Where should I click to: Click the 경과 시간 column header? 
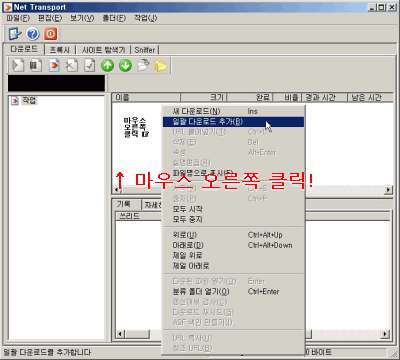[325, 97]
